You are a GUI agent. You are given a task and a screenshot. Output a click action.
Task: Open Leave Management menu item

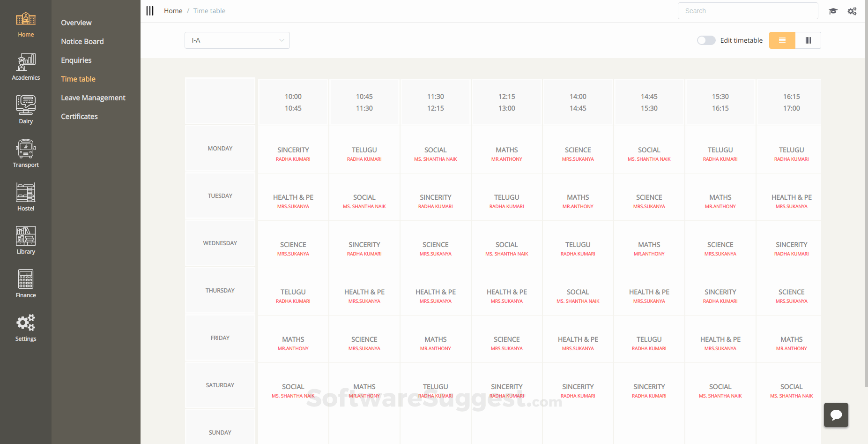click(x=93, y=98)
